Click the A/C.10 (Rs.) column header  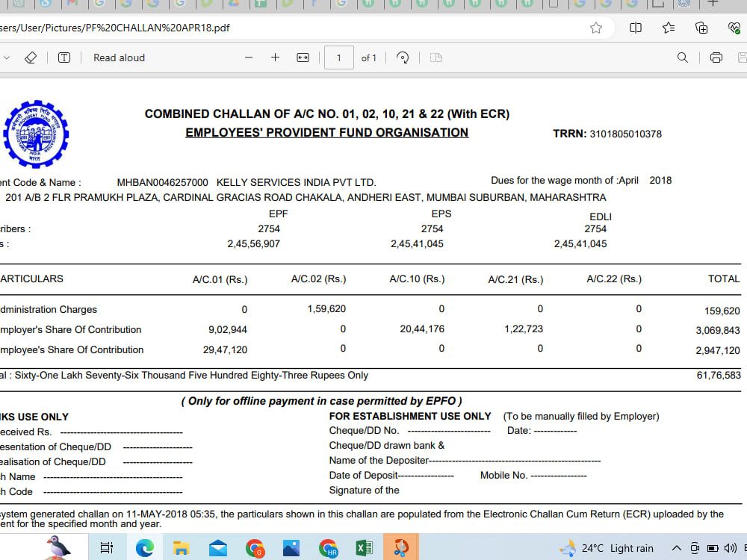(417, 279)
